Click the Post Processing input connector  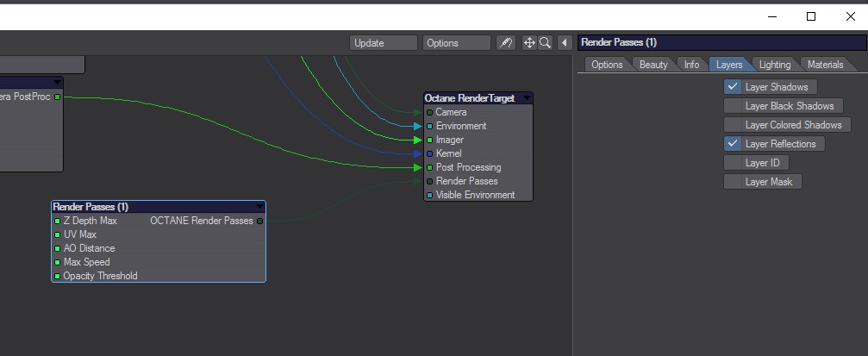pyautogui.click(x=429, y=167)
